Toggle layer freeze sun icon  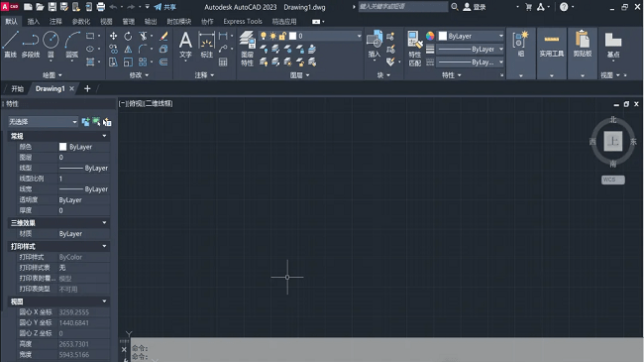[272, 36]
